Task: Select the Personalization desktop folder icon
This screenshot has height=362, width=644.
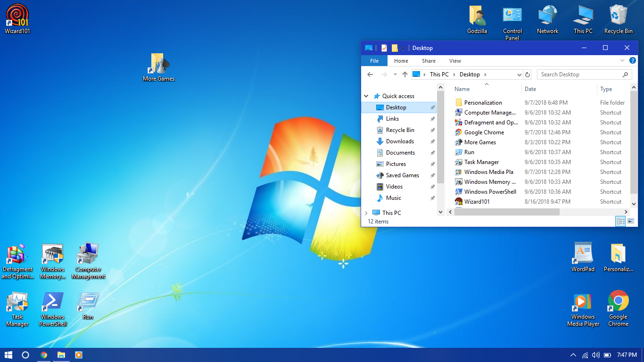Action: (x=618, y=257)
